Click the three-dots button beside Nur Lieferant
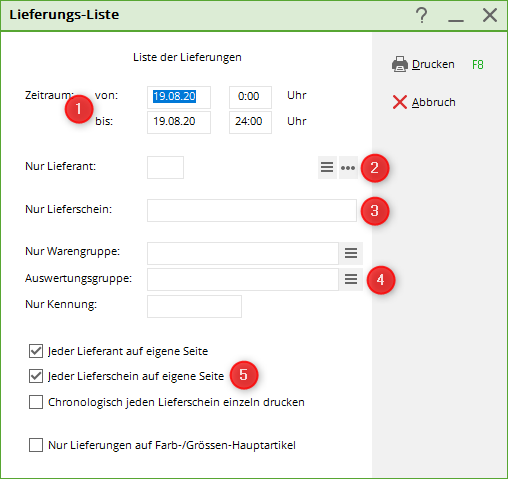The height and width of the screenshot is (479, 508). coord(348,167)
